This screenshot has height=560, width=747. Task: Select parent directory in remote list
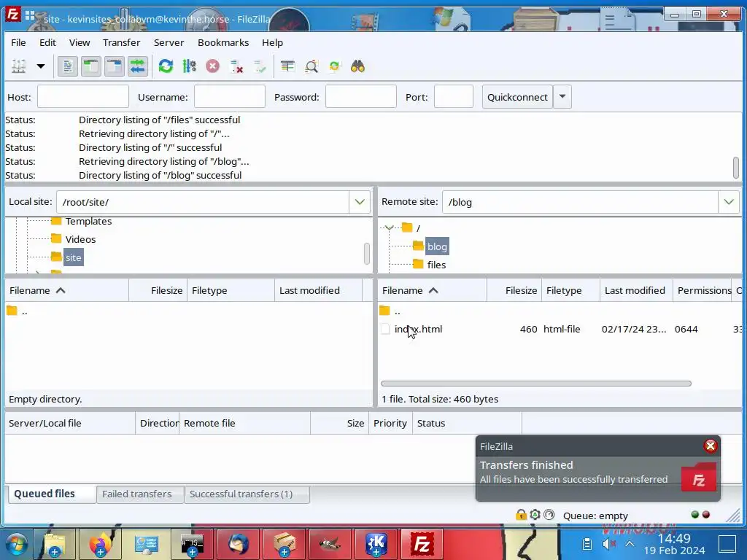click(397, 311)
